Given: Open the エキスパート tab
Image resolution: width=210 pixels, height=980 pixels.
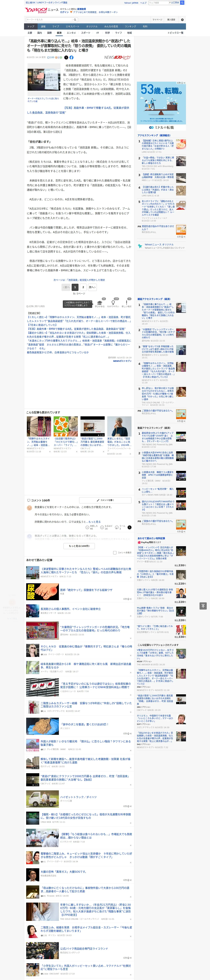Looking at the screenshot, I should (x=72, y=27).
